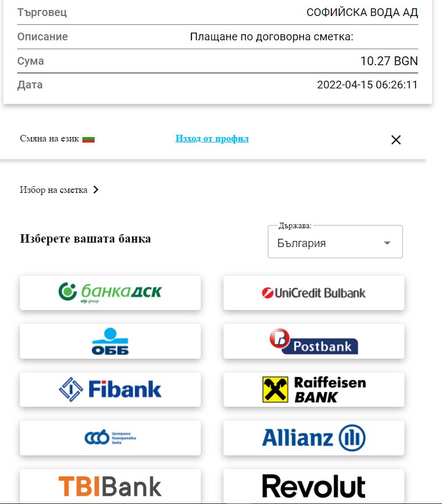Click the СОФИЙСКА ВОДА АД merchant name
Image resolution: width=442 pixels, height=504 pixels.
pos(362,12)
